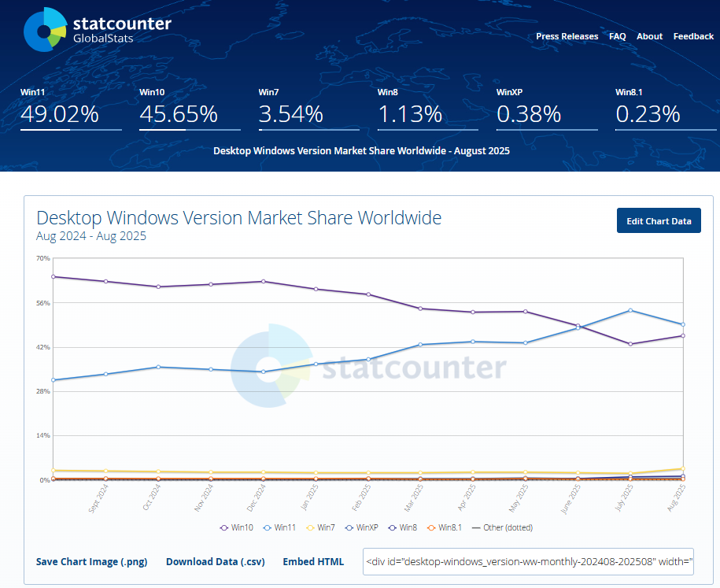Click the Win11 data point for July 2025
Screen dimensions: 720x588
[x=630, y=311]
